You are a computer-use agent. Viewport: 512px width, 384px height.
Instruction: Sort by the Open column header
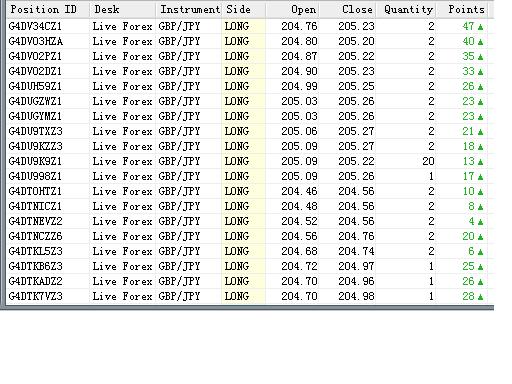(x=292, y=9)
